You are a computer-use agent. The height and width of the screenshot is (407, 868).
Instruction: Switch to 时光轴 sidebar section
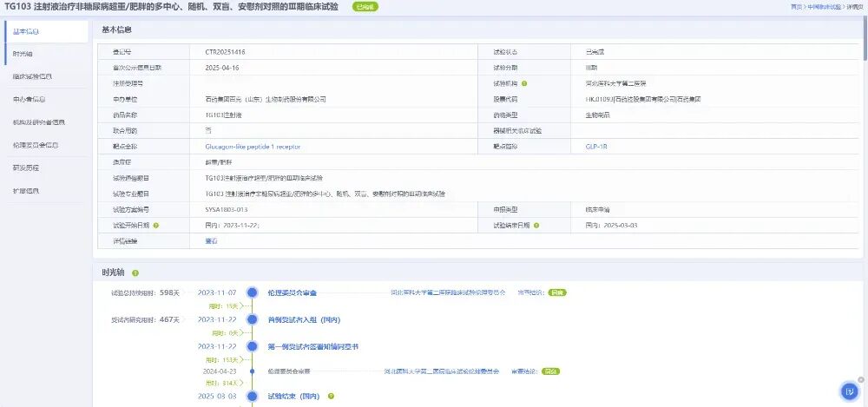point(23,54)
